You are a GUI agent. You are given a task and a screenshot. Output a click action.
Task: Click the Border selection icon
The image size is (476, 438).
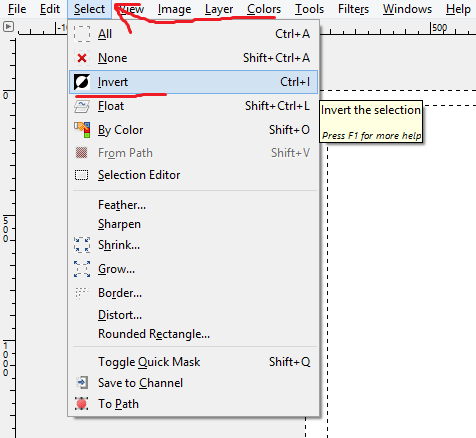82,293
